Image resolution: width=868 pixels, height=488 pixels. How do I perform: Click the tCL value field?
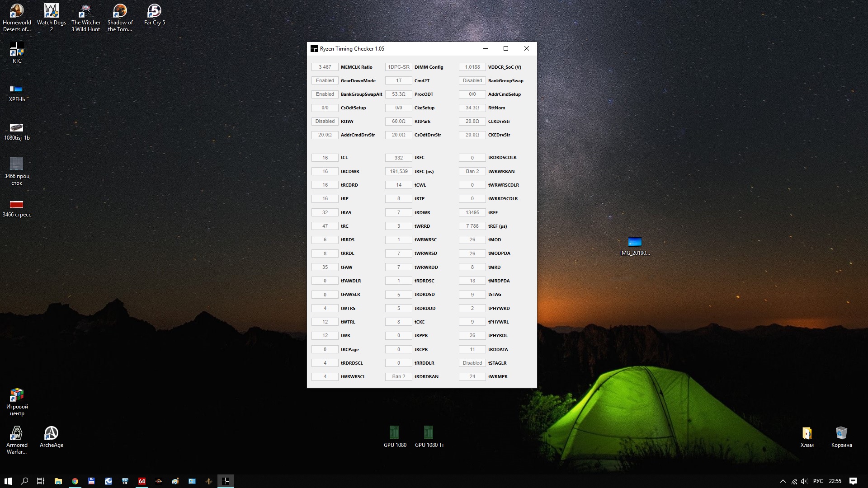pos(325,158)
